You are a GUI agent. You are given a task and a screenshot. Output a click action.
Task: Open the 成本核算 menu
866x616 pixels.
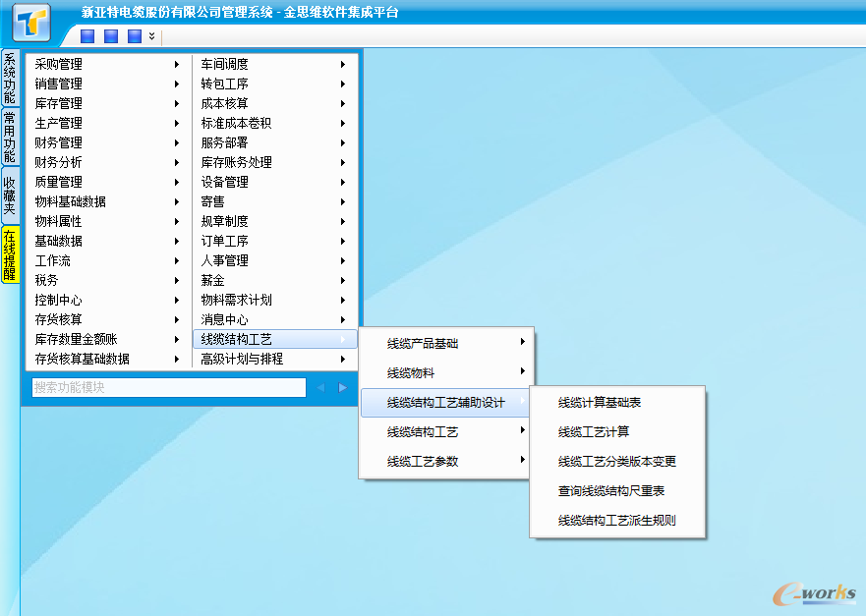[x=275, y=103]
